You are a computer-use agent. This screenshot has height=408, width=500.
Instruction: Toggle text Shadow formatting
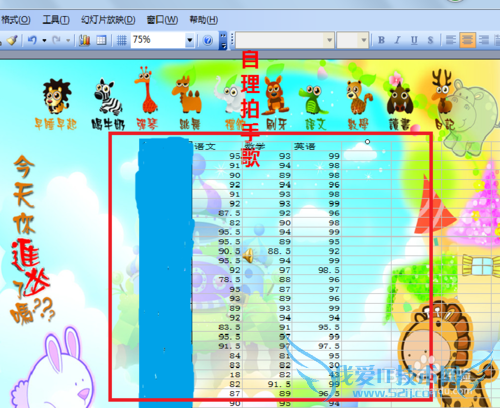pos(430,40)
